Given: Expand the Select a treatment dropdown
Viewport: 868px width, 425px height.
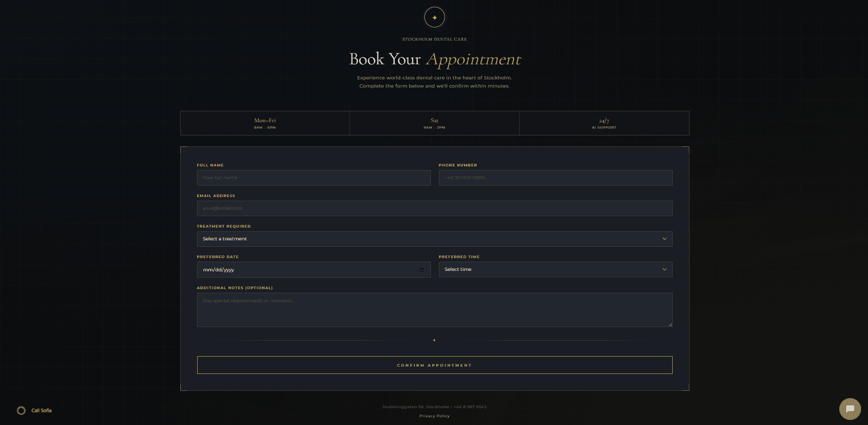Looking at the screenshot, I should coord(434,239).
